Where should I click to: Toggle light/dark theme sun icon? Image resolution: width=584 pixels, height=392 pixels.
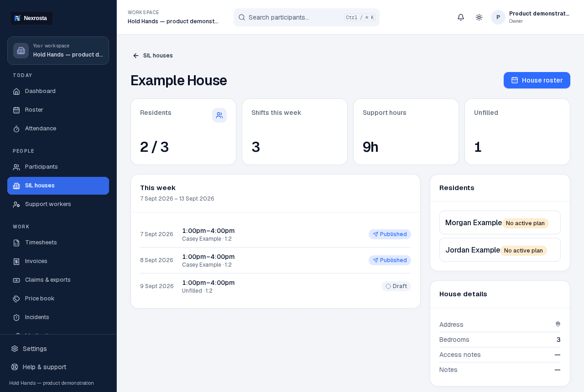(479, 17)
